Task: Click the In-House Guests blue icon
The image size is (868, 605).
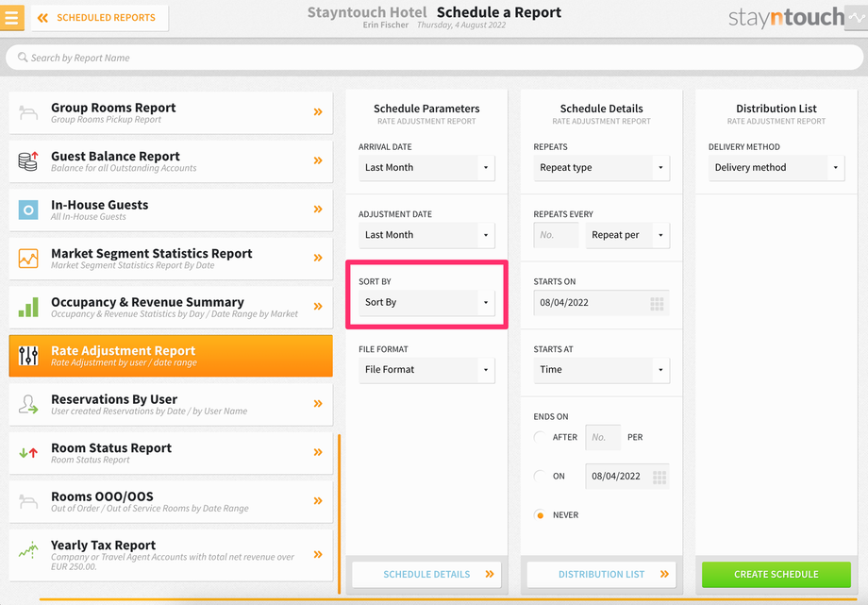Action: pyautogui.click(x=28, y=210)
